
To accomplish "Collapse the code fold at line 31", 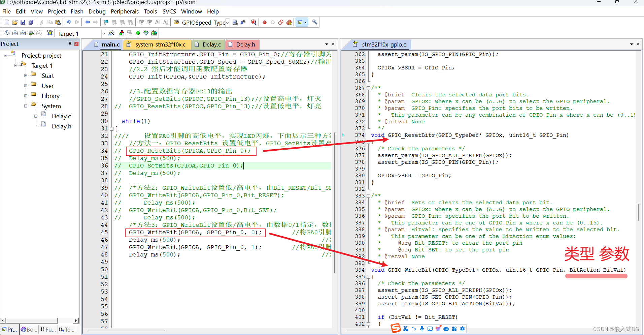I will click(111, 129).
